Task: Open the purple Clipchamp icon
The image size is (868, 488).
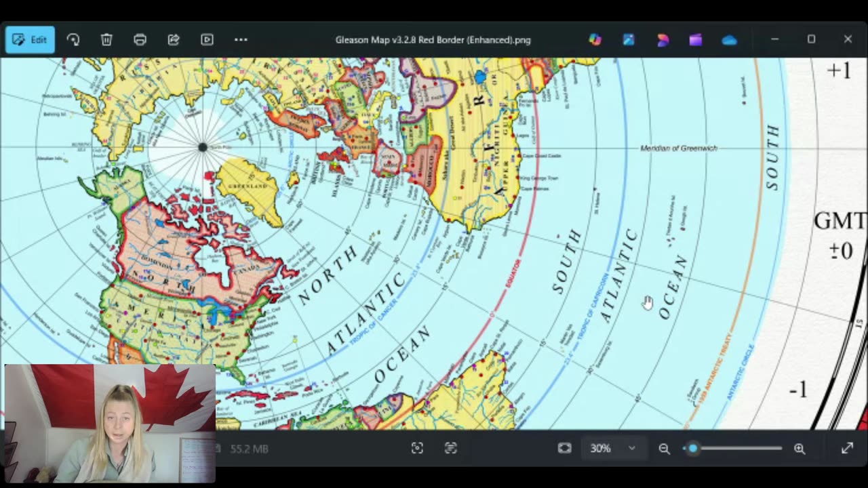Action: 696,39
